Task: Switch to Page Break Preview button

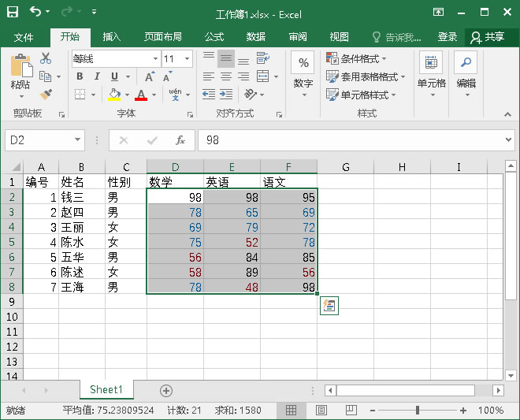Action: pos(351,411)
